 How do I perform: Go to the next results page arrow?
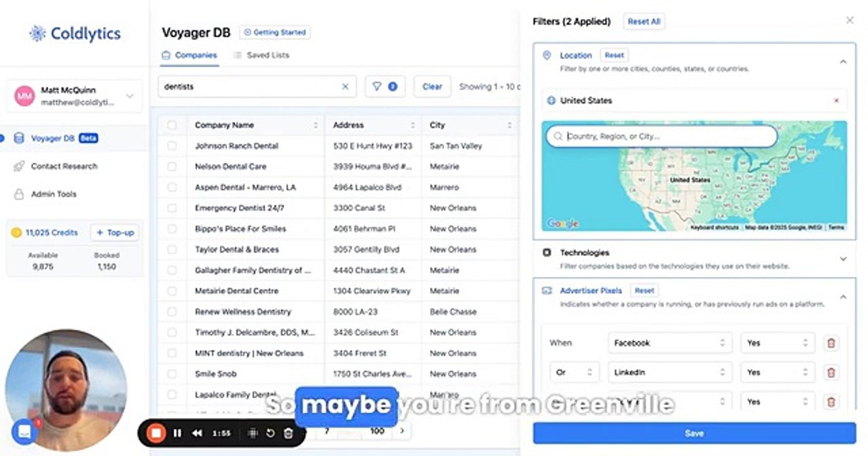click(x=402, y=431)
